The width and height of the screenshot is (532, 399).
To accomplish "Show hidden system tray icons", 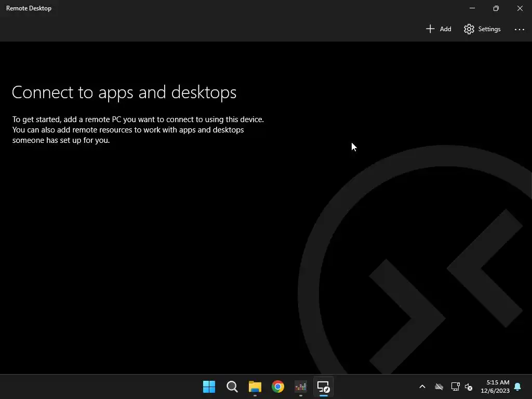I will point(422,387).
